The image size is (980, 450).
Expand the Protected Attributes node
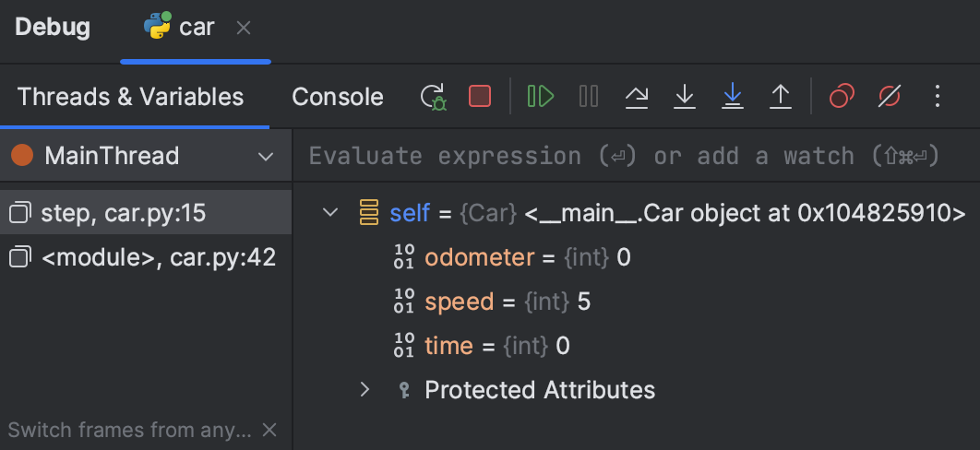pyautogui.click(x=365, y=389)
